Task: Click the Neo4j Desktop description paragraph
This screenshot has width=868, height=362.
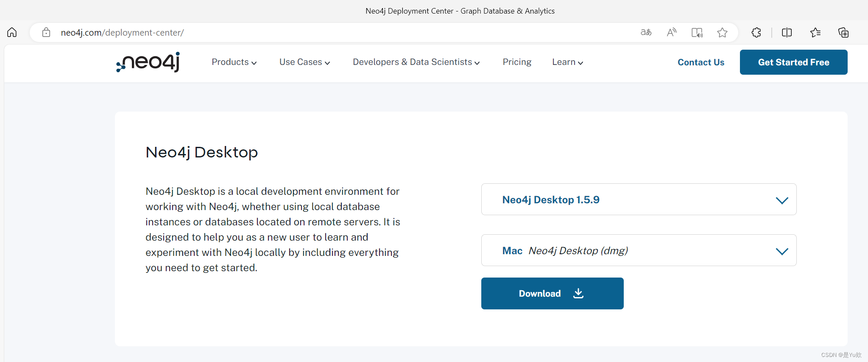Action: pos(273,230)
